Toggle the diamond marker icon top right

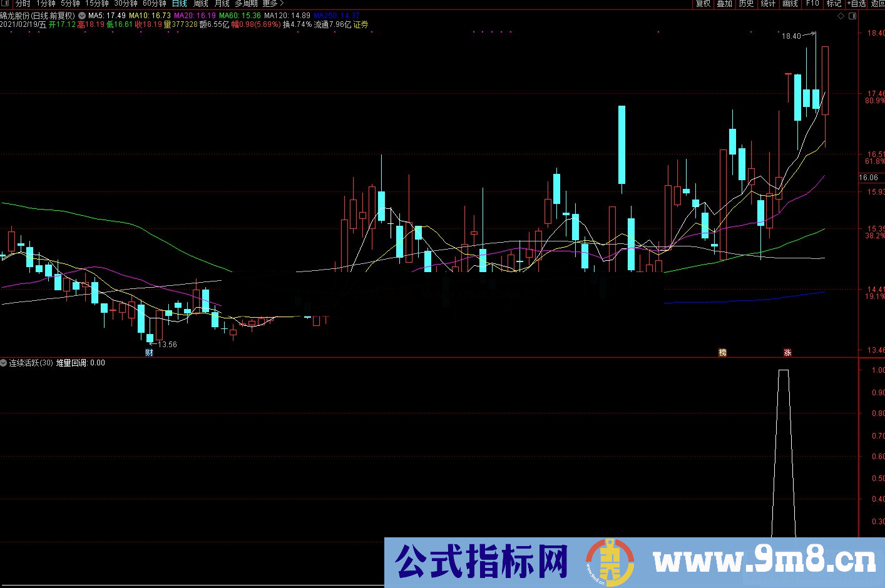tap(841, 15)
